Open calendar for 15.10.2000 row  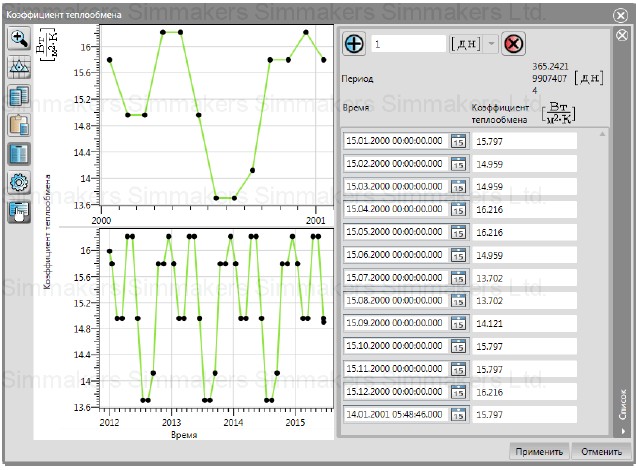tap(458, 346)
